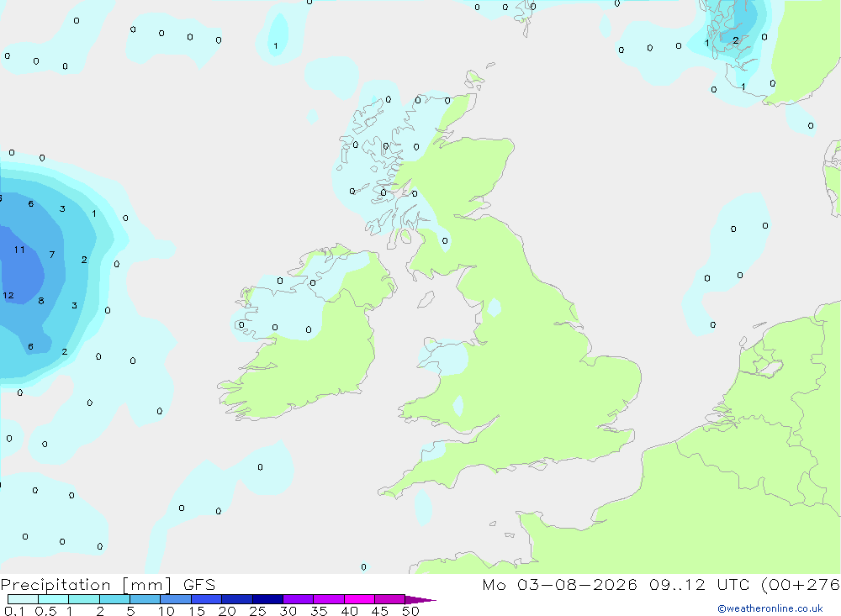This screenshot has height=616, width=841.
Task: Click the '8' precipitation value on the map
Action: pyautogui.click(x=41, y=301)
